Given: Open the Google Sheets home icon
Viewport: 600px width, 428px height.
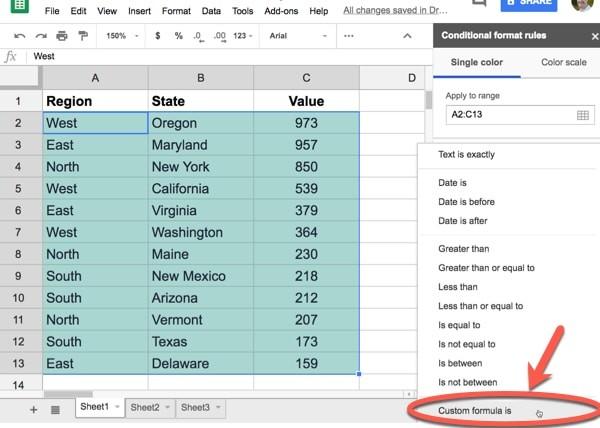Looking at the screenshot, I should 19,5.
